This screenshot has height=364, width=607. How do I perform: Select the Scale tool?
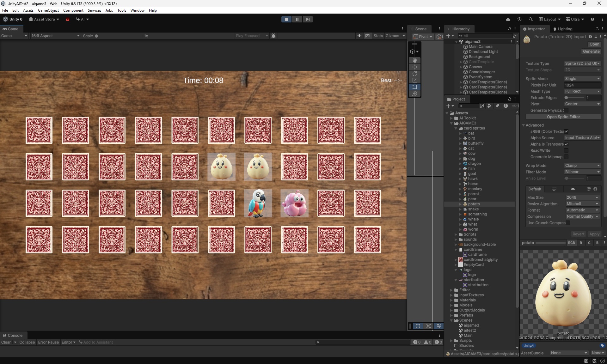pyautogui.click(x=414, y=80)
